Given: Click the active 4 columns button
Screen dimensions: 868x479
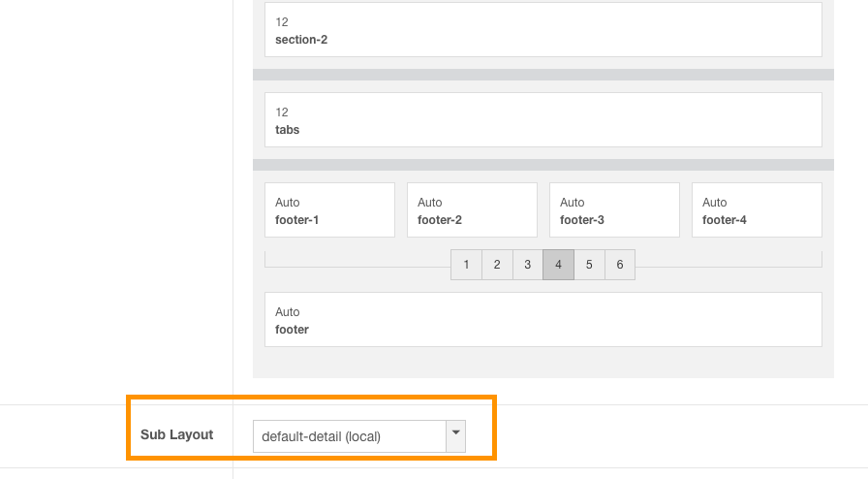Looking at the screenshot, I should click(558, 265).
